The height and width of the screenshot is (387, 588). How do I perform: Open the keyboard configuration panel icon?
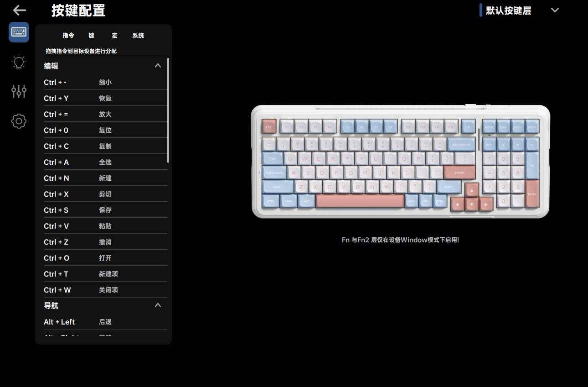tap(19, 32)
